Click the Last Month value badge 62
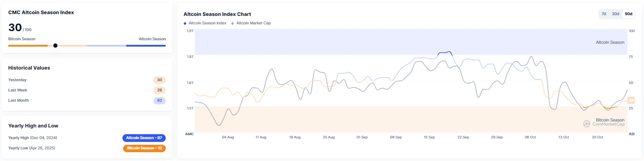The height and width of the screenshot is (161, 644). pyautogui.click(x=159, y=101)
